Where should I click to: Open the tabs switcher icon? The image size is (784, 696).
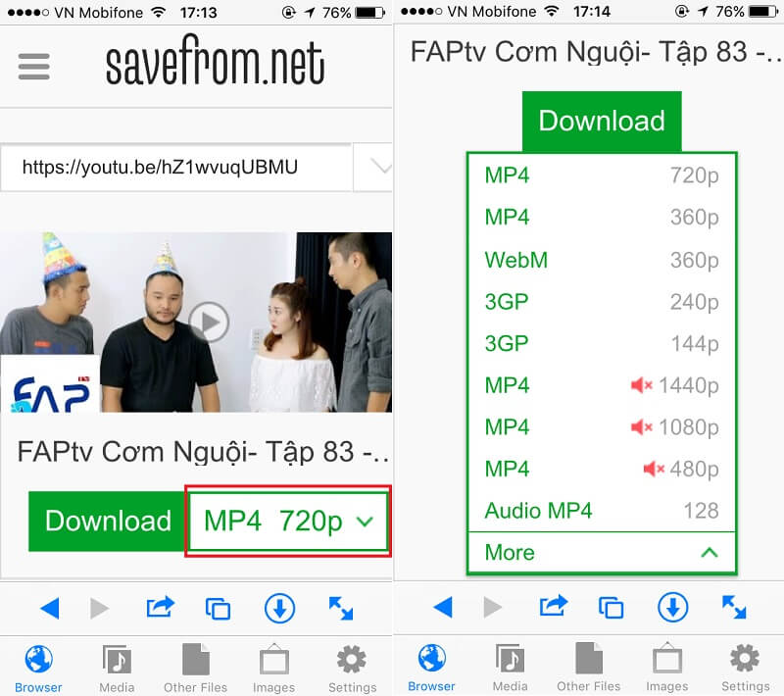click(x=218, y=608)
